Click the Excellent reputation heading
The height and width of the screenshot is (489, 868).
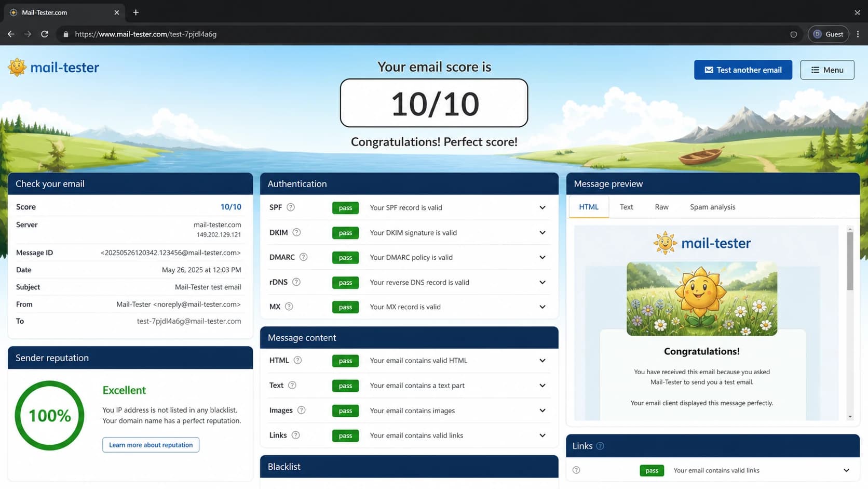pos(124,390)
